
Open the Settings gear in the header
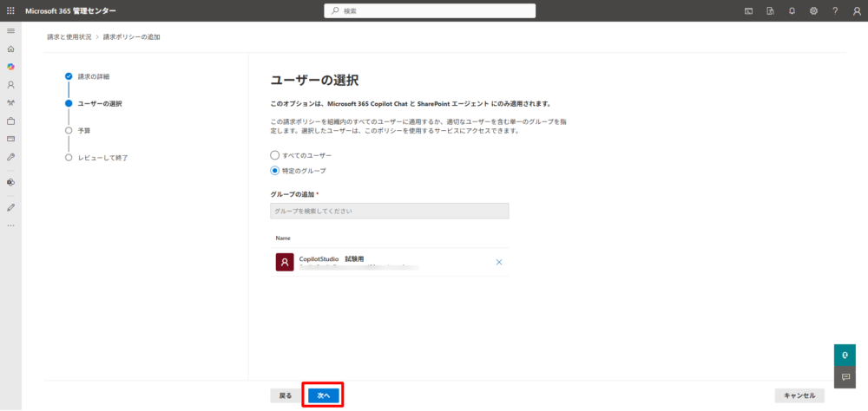click(x=813, y=10)
